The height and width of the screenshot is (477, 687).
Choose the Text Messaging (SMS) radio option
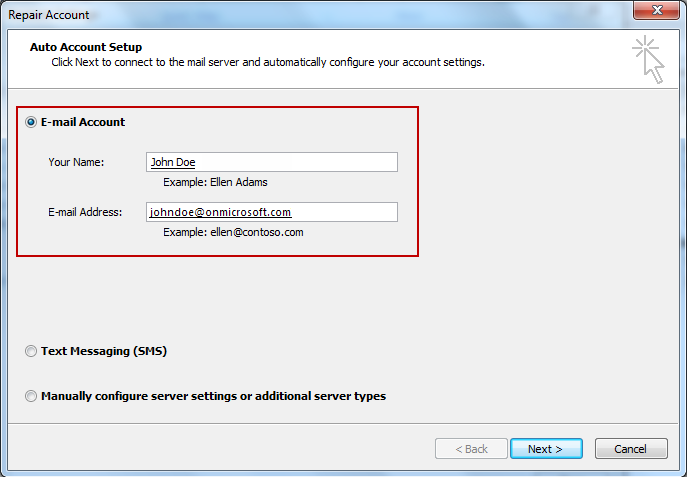coord(31,351)
